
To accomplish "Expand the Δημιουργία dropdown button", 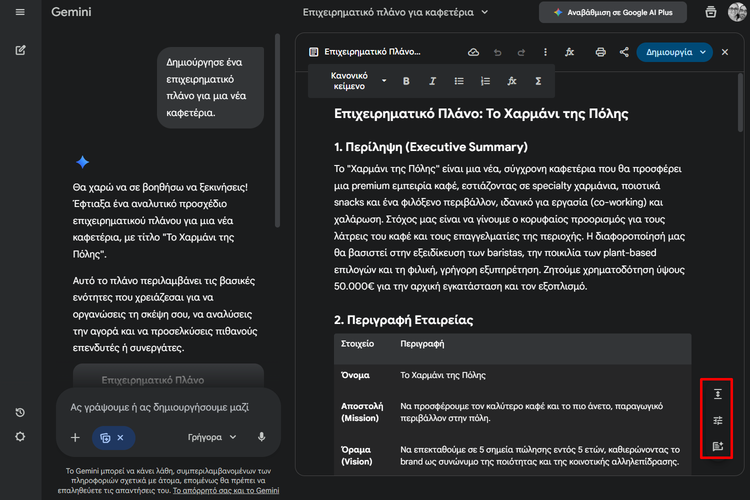I will pyautogui.click(x=703, y=52).
